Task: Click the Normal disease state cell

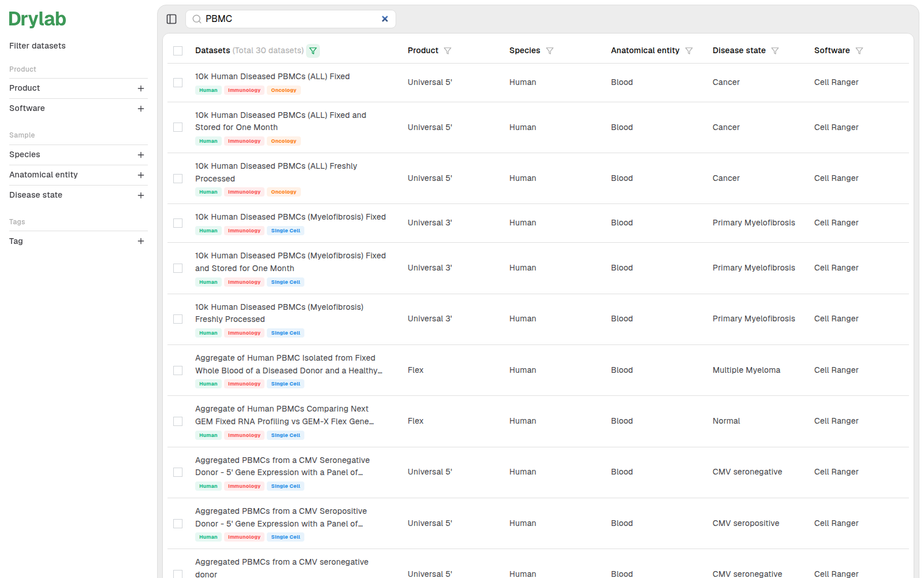Action: (726, 421)
